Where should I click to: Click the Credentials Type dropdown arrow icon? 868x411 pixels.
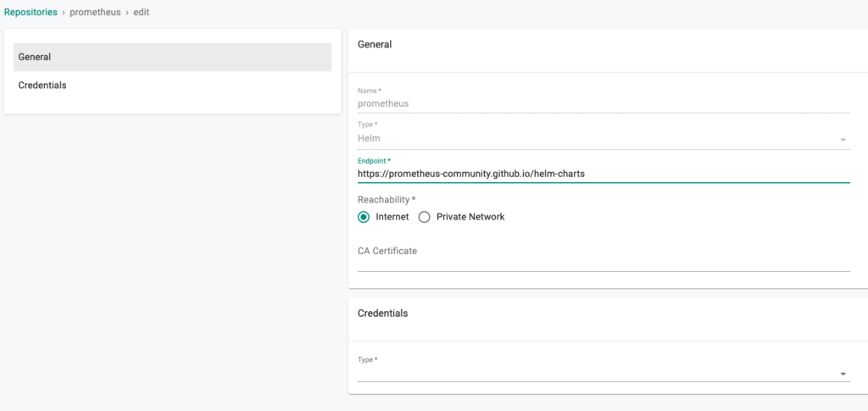pyautogui.click(x=843, y=374)
